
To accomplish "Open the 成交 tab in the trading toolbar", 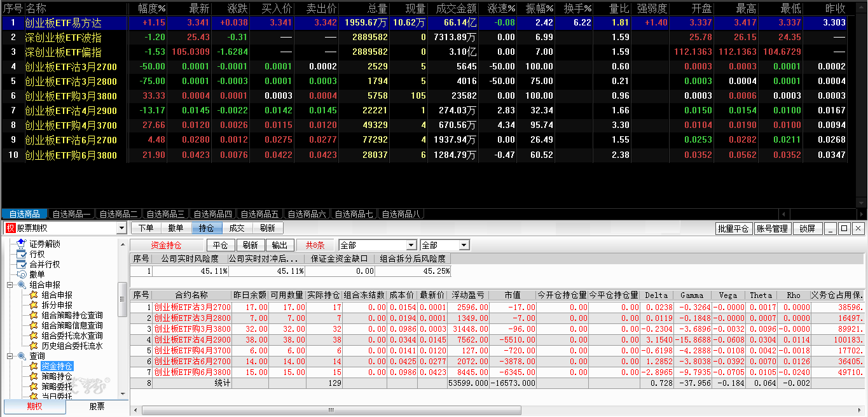I will (237, 228).
